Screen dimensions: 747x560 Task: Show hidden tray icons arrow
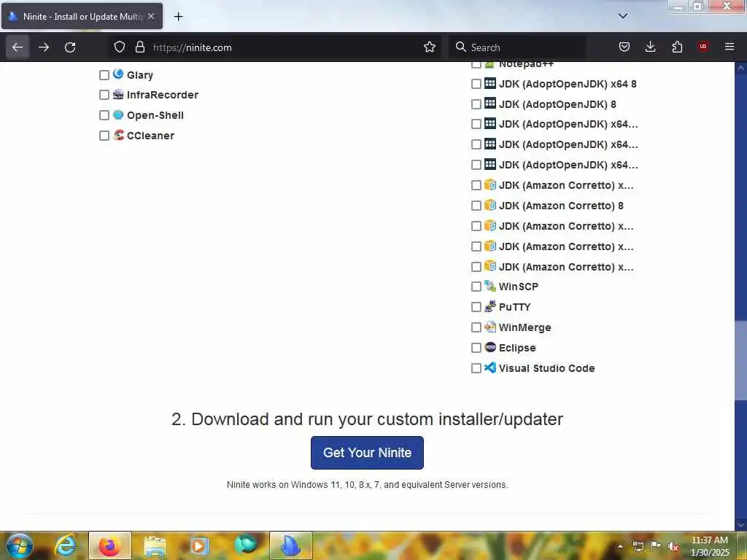pyautogui.click(x=620, y=546)
